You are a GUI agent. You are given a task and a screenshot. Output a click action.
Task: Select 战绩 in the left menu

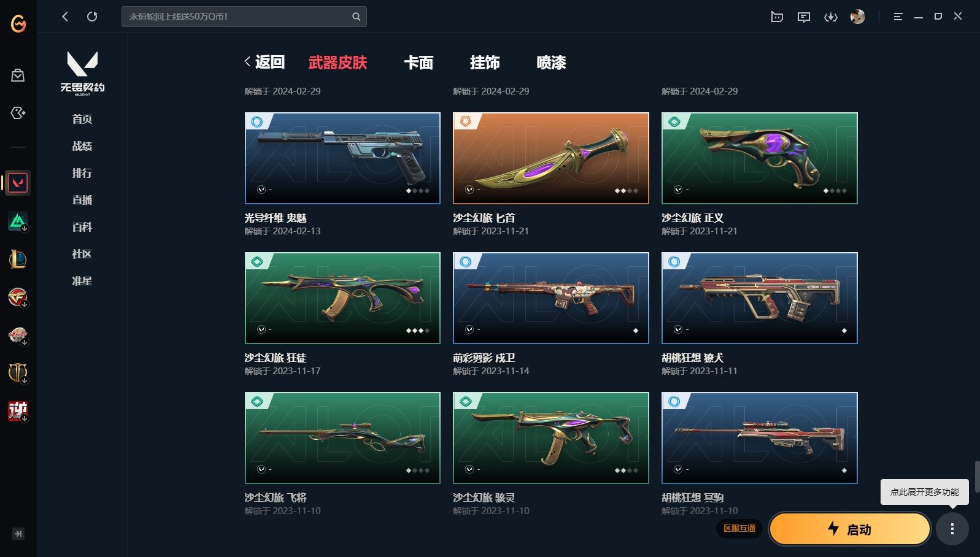tap(82, 146)
